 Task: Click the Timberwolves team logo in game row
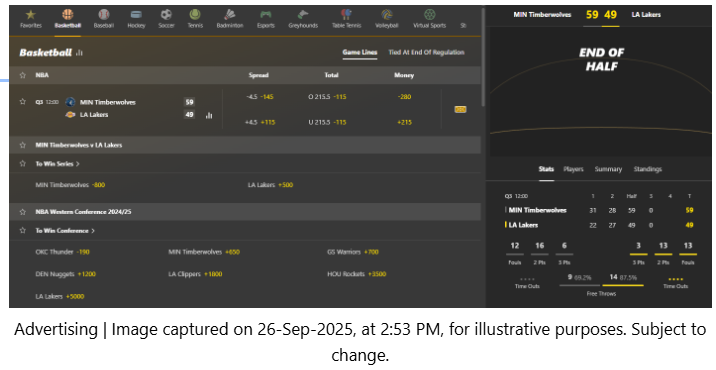tap(70, 102)
